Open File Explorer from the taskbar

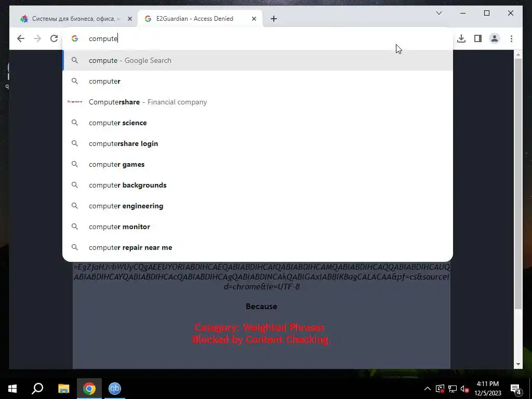(x=63, y=389)
